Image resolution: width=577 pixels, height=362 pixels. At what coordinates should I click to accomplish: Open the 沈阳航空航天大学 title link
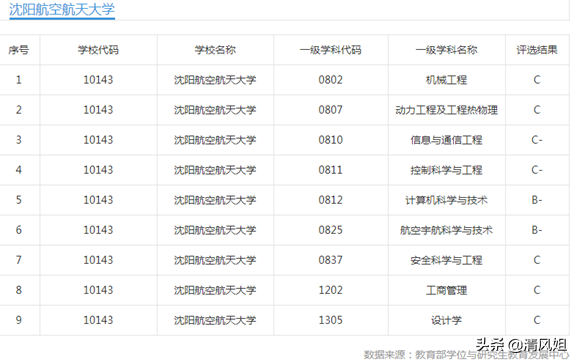62,10
